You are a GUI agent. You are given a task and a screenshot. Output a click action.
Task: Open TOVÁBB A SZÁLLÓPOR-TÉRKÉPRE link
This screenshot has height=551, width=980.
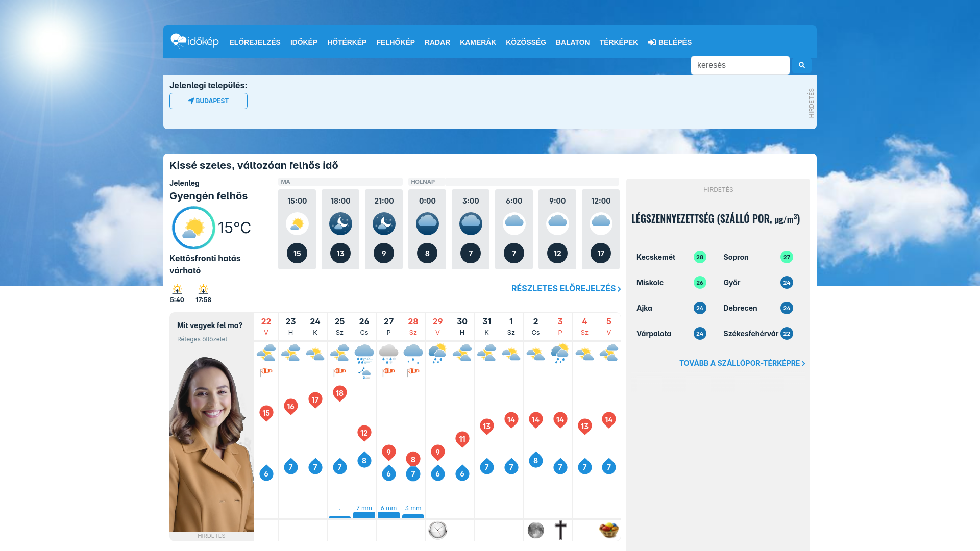click(x=742, y=363)
